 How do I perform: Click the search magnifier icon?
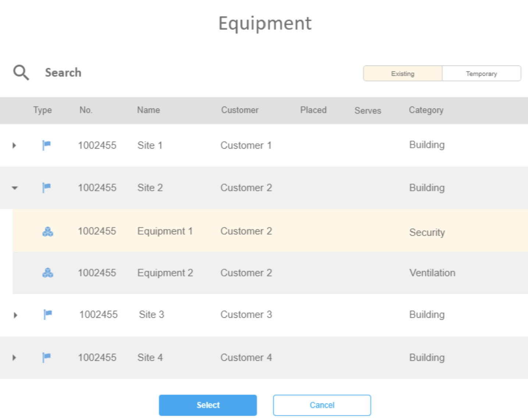(21, 72)
